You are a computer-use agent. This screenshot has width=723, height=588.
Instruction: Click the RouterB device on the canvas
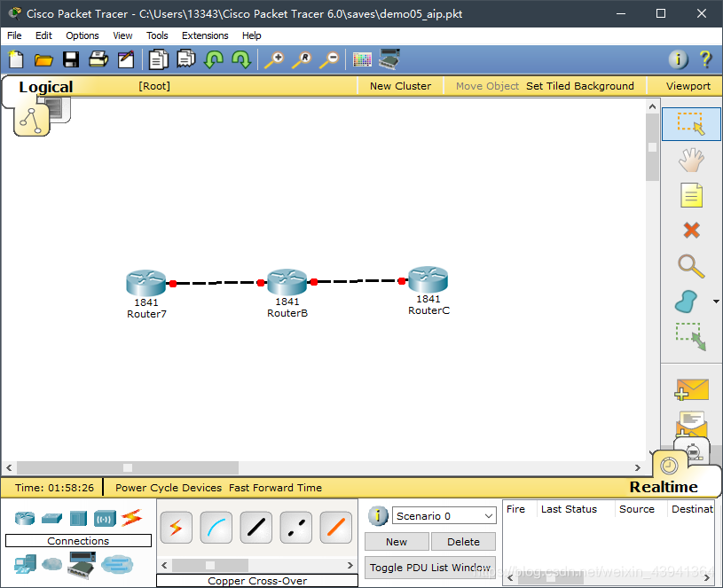click(x=287, y=282)
